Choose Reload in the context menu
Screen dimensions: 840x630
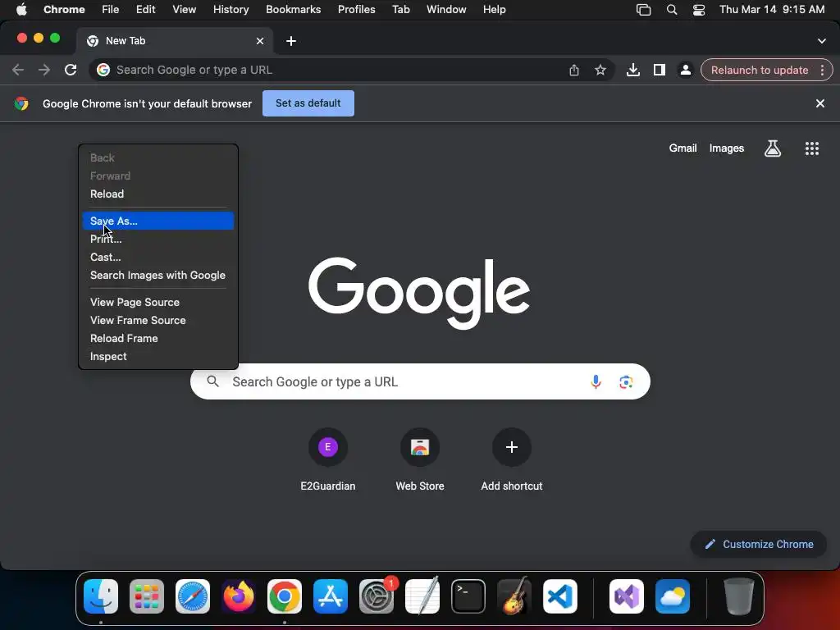pos(158,194)
